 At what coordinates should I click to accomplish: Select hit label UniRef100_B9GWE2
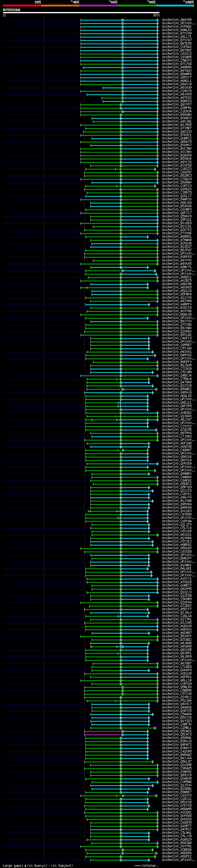click(177, 389)
